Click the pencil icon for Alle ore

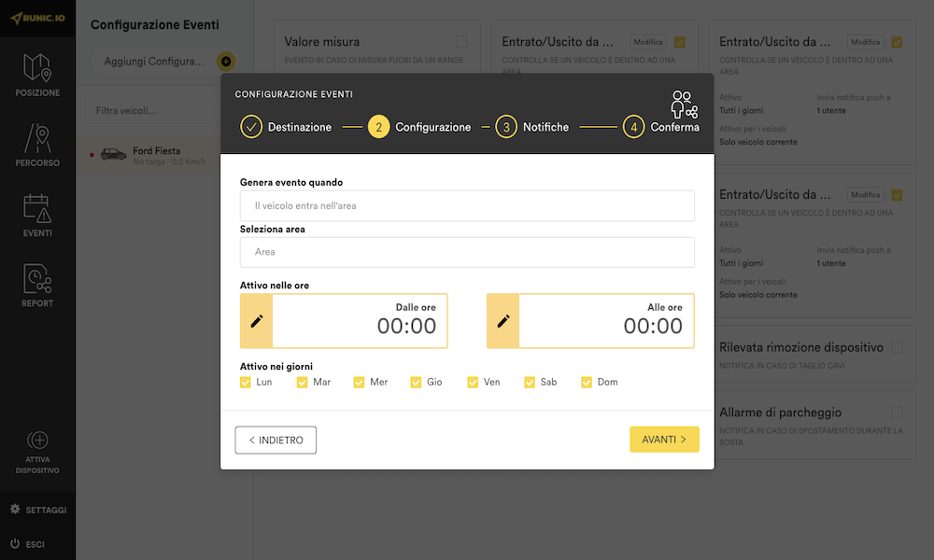(503, 321)
